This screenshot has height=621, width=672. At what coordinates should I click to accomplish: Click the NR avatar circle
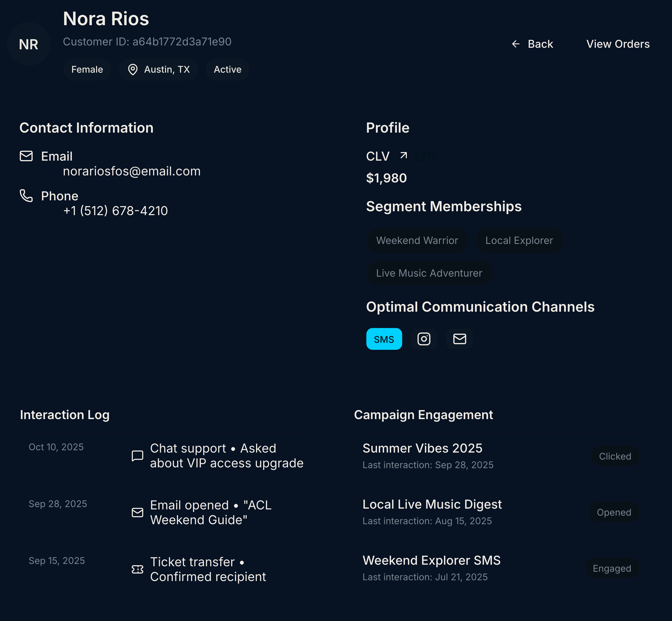(x=29, y=44)
